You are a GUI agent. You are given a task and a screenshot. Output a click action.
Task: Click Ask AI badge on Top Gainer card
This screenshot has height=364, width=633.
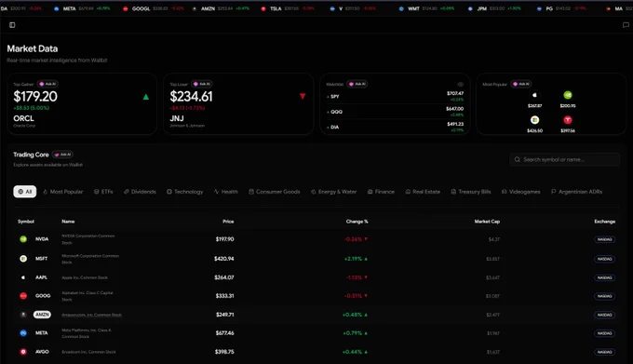click(47, 84)
